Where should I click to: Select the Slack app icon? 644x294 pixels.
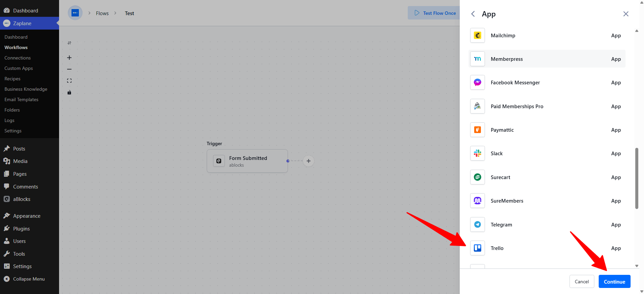[x=477, y=154]
